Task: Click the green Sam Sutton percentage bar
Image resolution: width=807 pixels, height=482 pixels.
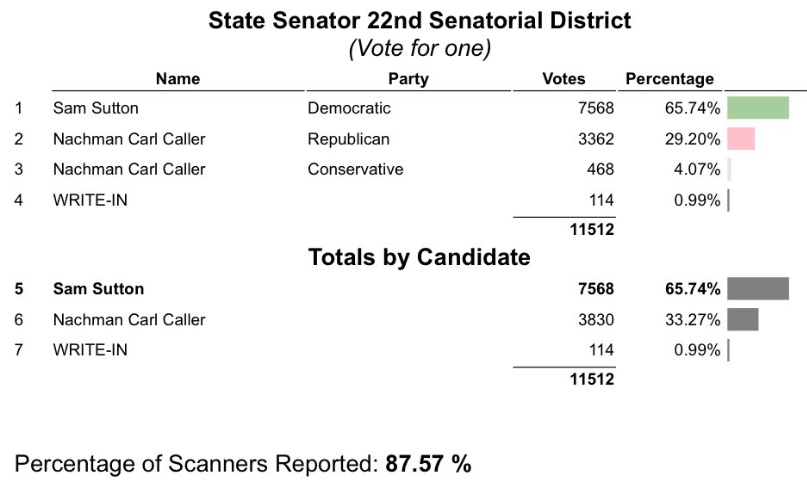Action: coord(758,108)
